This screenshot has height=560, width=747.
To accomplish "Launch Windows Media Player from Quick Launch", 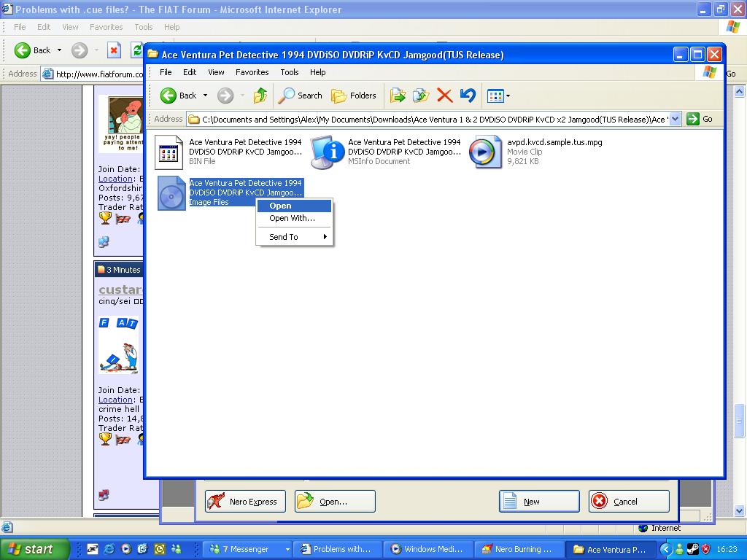I will tap(125, 549).
